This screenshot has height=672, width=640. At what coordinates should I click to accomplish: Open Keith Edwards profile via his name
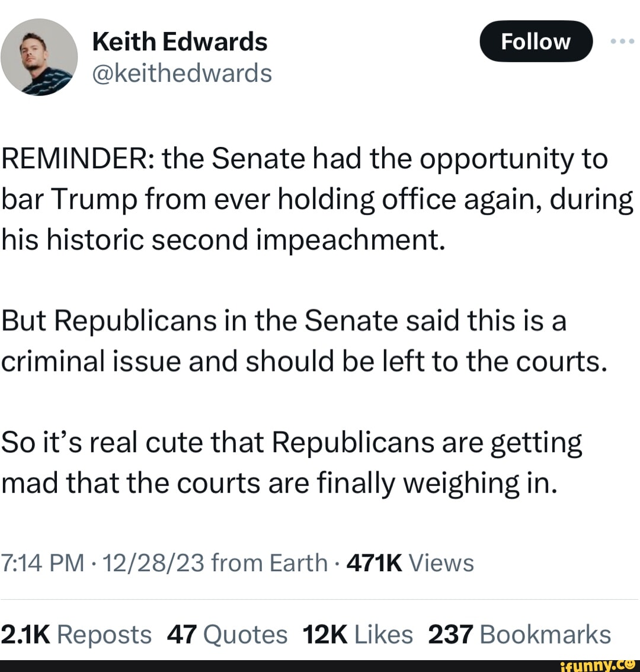click(x=180, y=41)
